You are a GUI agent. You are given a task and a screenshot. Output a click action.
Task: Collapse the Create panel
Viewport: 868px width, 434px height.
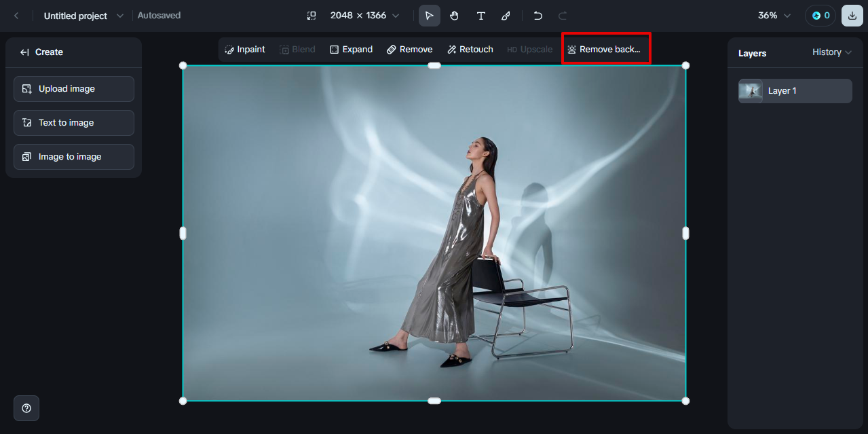(x=25, y=52)
